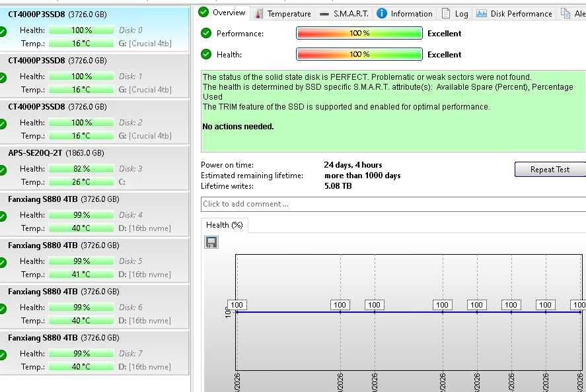Click the Alerts tab pages icon
586x392 pixels.
point(566,13)
